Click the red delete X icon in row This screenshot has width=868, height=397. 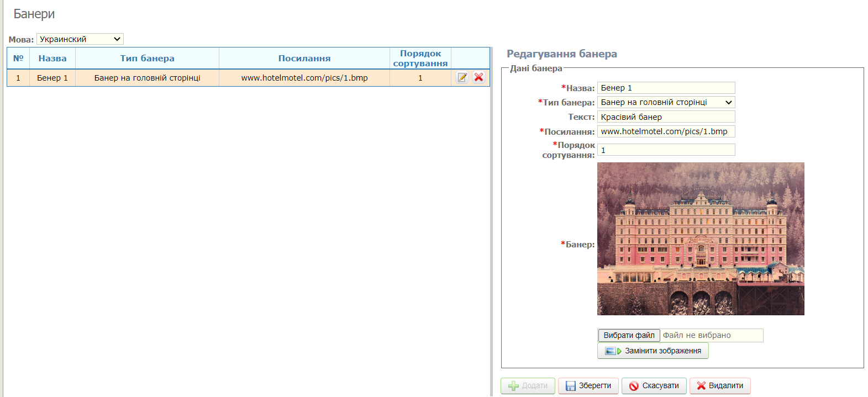[479, 78]
